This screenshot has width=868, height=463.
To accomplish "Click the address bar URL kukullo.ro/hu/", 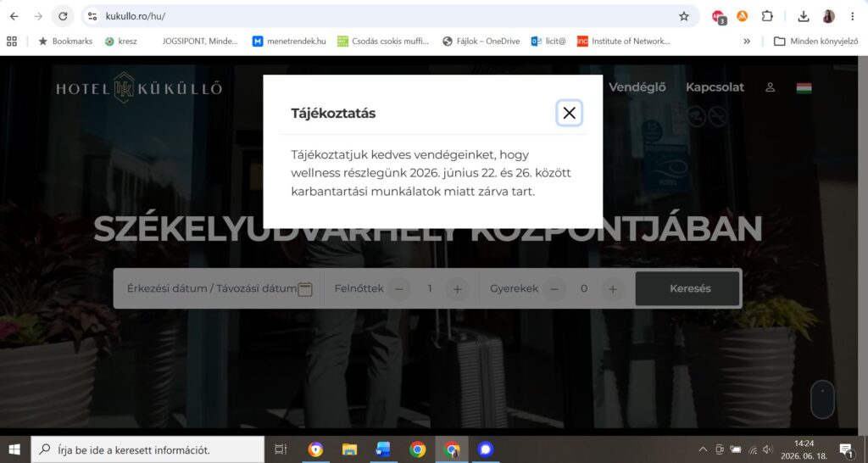I will (x=136, y=17).
